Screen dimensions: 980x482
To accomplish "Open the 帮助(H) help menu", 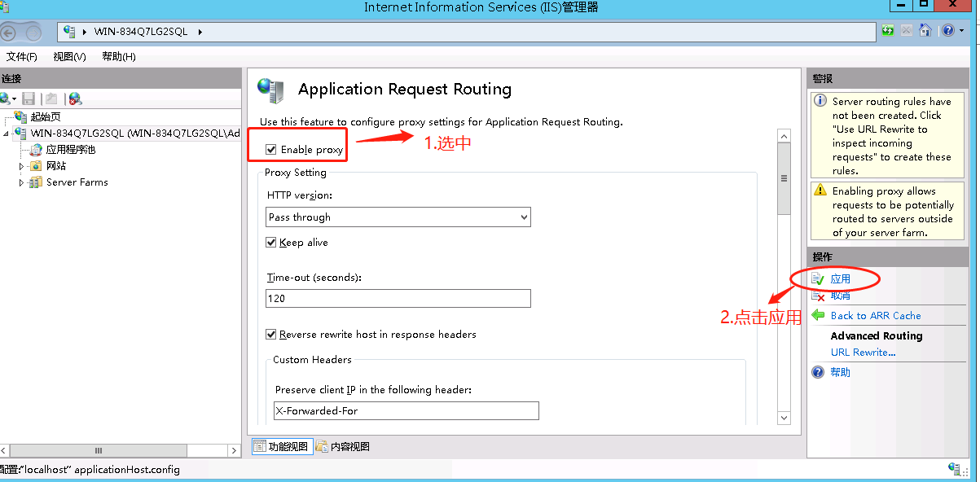I will [x=119, y=56].
